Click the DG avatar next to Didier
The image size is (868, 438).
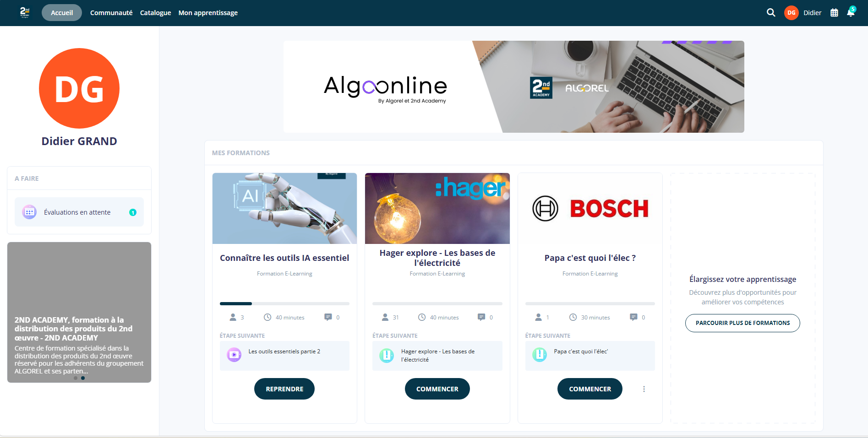click(791, 13)
